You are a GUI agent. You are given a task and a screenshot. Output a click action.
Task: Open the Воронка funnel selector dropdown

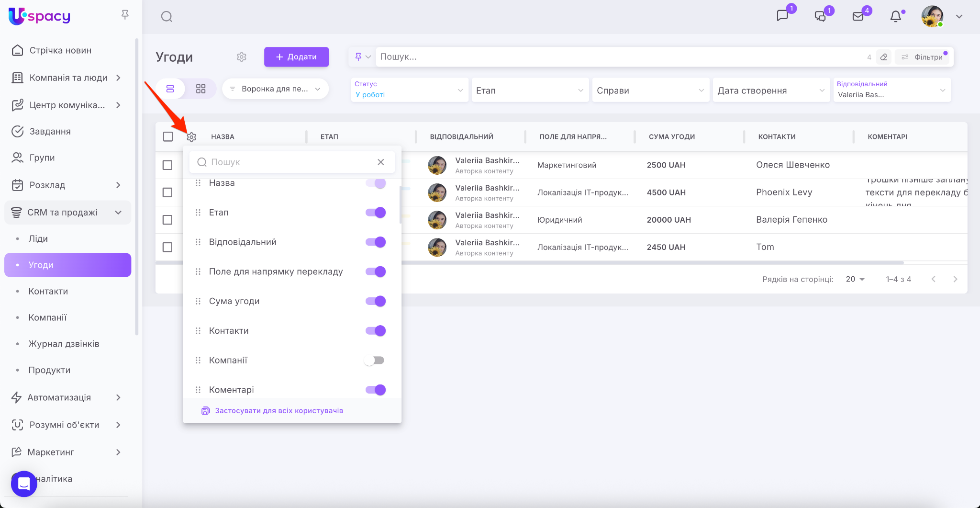[x=275, y=89]
